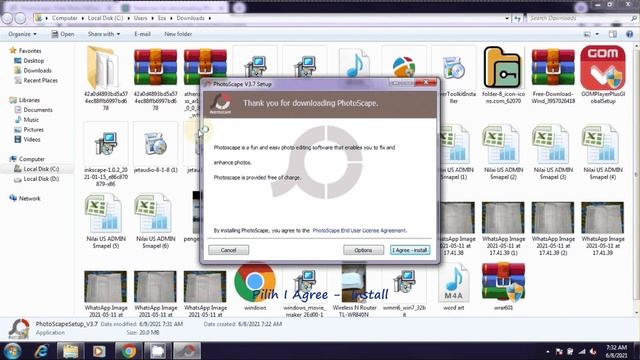Open the installer Options button
Viewport: 640px width, 360px height.
pyautogui.click(x=363, y=250)
